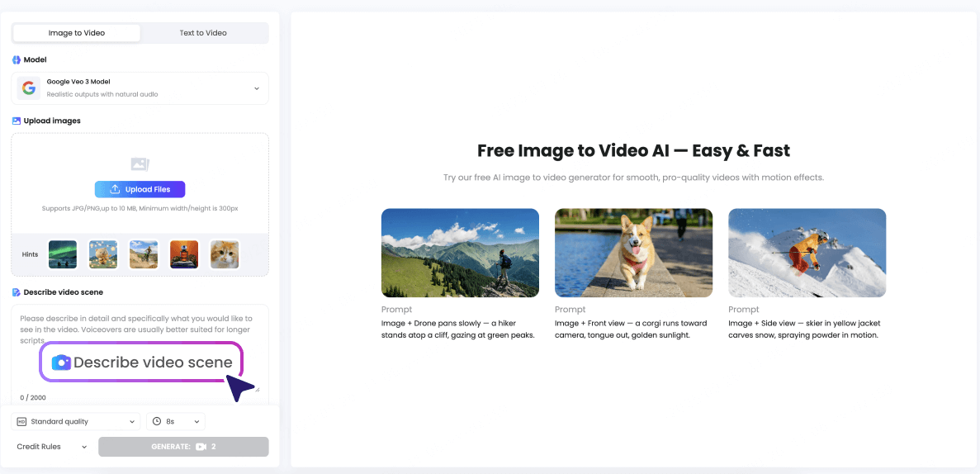980x474 pixels.
Task: Select the Image to Video tab
Action: pos(77,33)
